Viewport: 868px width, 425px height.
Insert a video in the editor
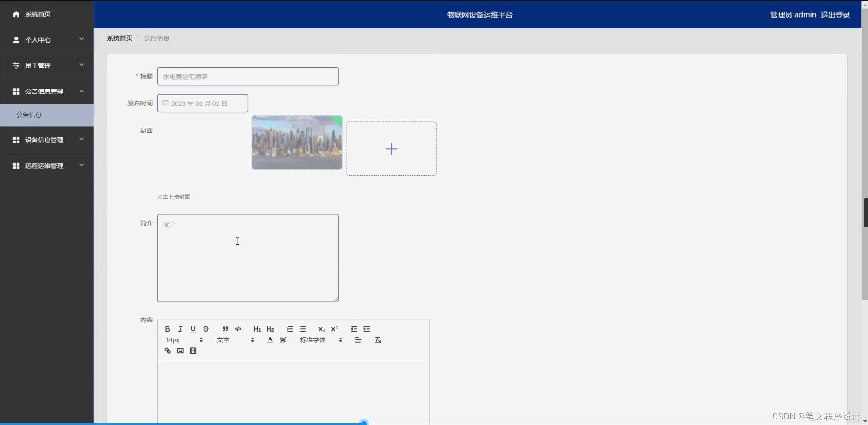click(193, 351)
